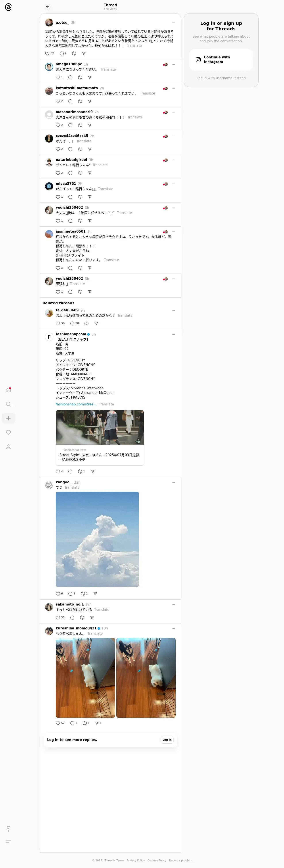Open fashionsnap Street Style link preview card

100,438
